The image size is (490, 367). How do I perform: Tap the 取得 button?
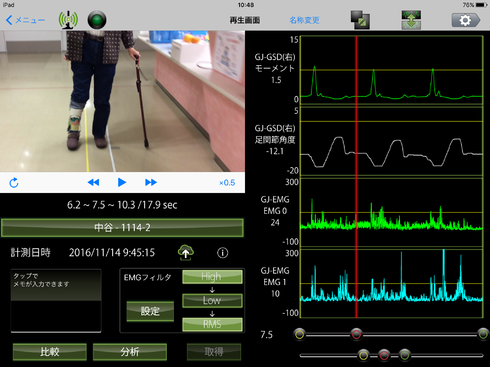[214, 352]
